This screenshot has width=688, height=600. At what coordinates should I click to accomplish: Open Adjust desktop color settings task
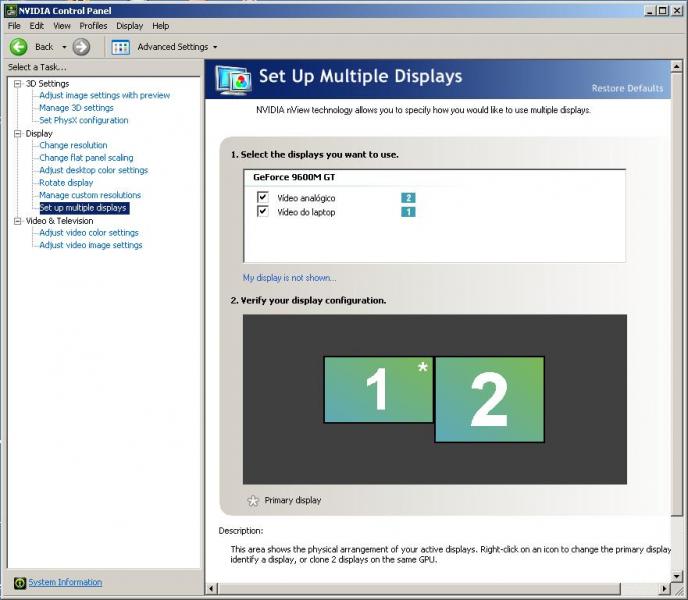tap(93, 170)
